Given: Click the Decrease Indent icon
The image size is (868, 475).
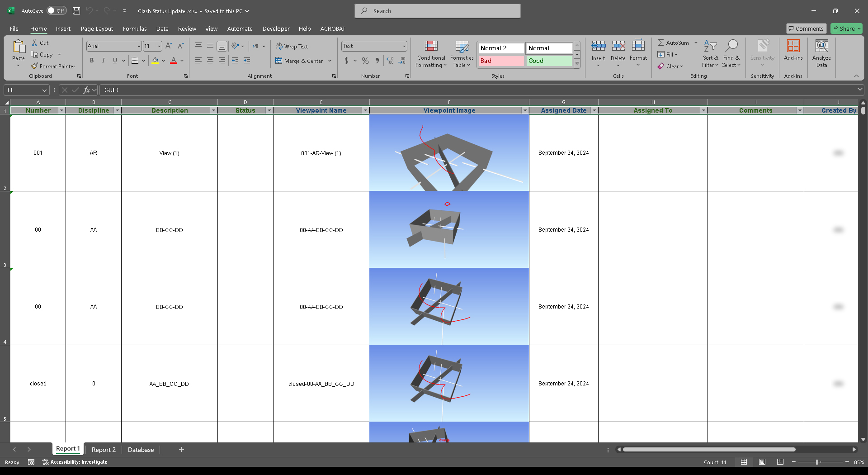Looking at the screenshot, I should click(235, 61).
